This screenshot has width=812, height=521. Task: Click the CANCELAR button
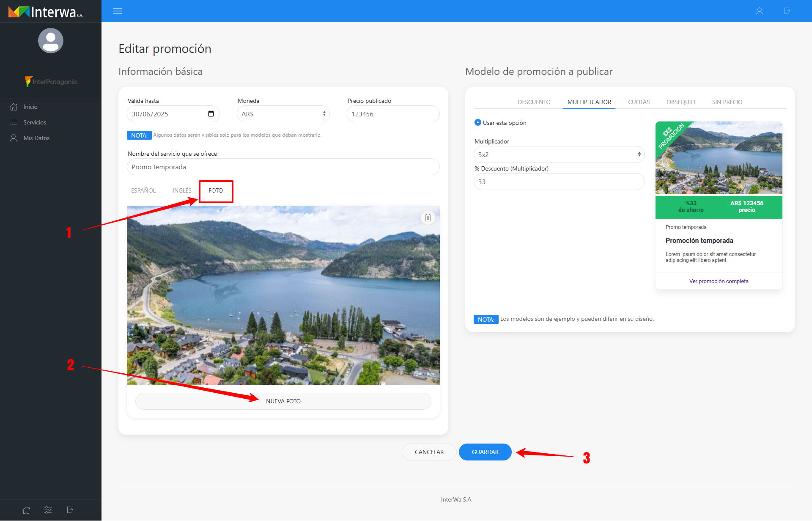pyautogui.click(x=429, y=452)
